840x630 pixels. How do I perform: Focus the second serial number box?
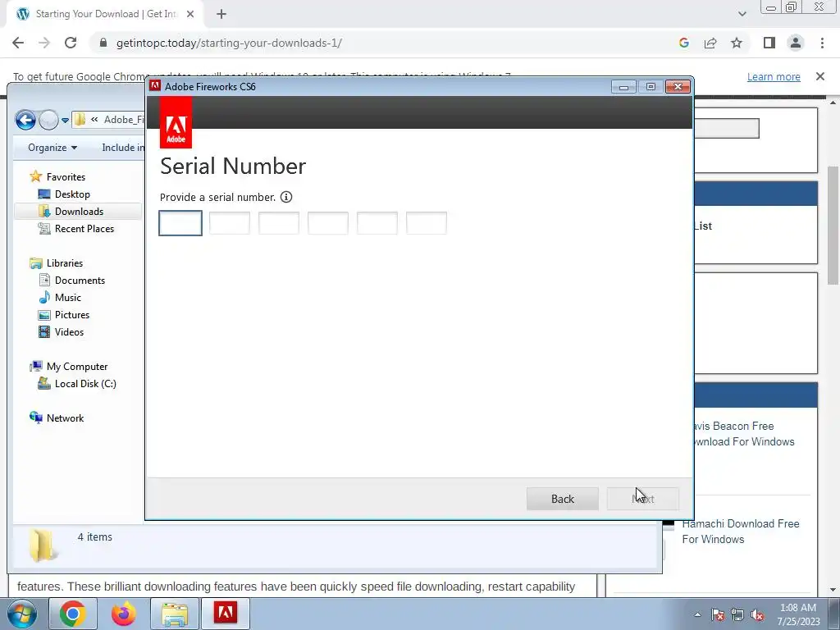click(230, 223)
